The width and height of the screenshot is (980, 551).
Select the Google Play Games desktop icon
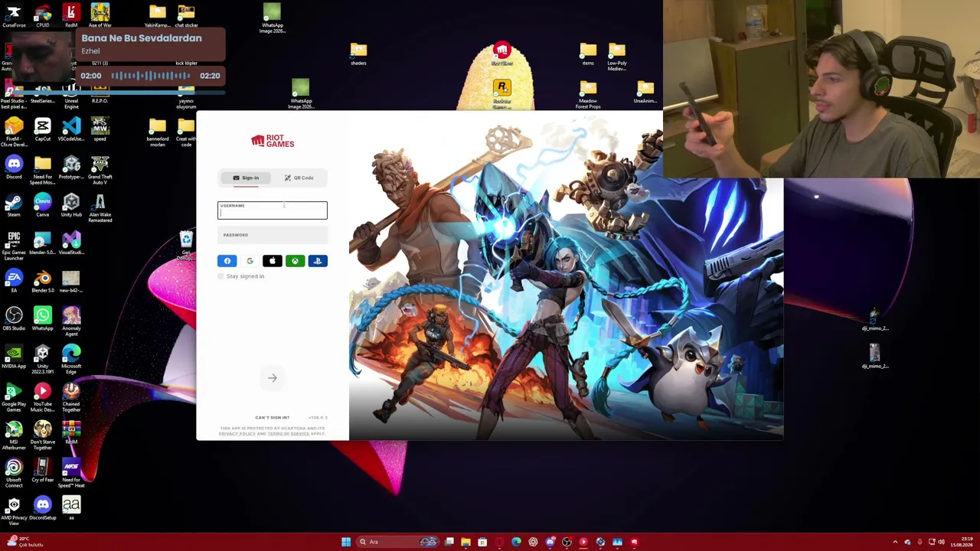[x=14, y=397]
